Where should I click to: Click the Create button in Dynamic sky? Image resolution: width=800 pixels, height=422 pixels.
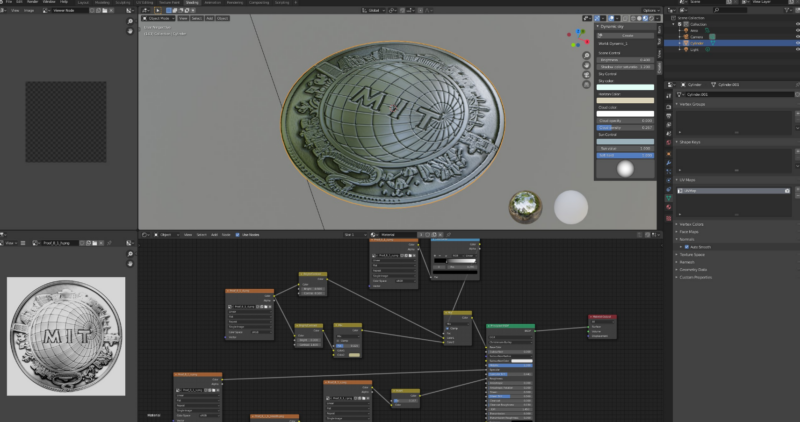click(x=626, y=36)
